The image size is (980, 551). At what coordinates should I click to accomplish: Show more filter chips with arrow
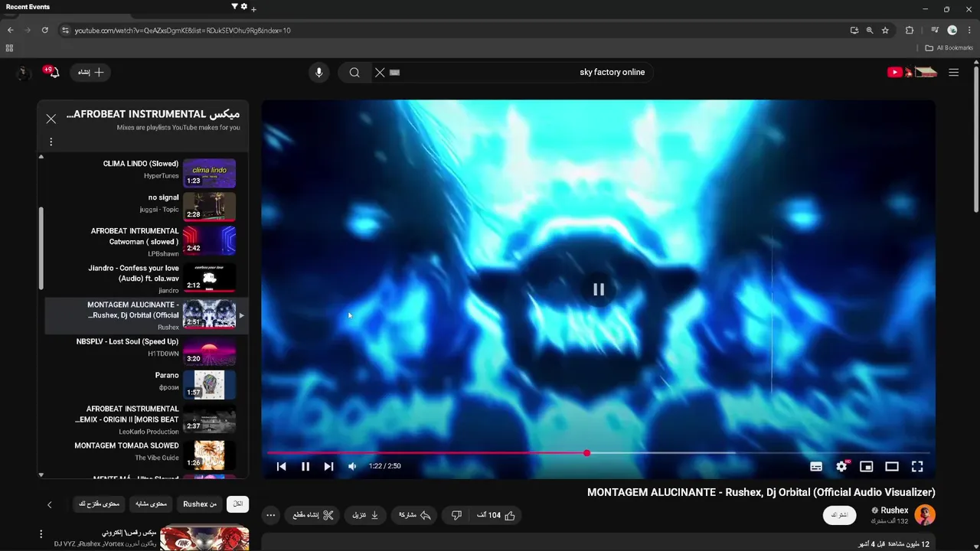[50, 504]
